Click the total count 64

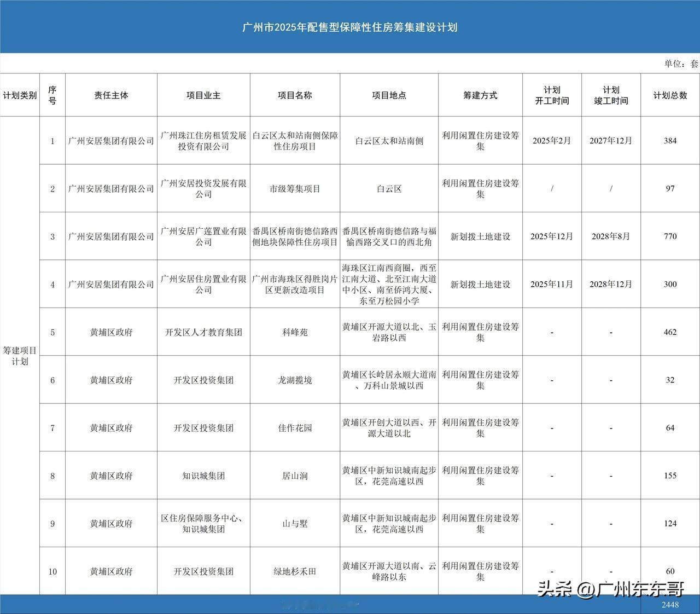pyautogui.click(x=670, y=428)
